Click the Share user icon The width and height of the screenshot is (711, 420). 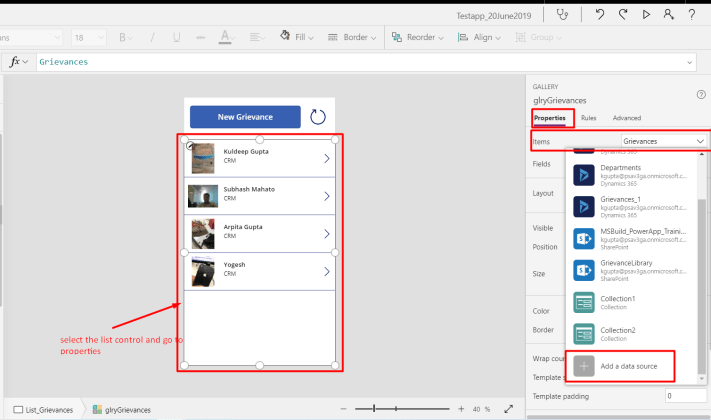pyautogui.click(x=668, y=14)
